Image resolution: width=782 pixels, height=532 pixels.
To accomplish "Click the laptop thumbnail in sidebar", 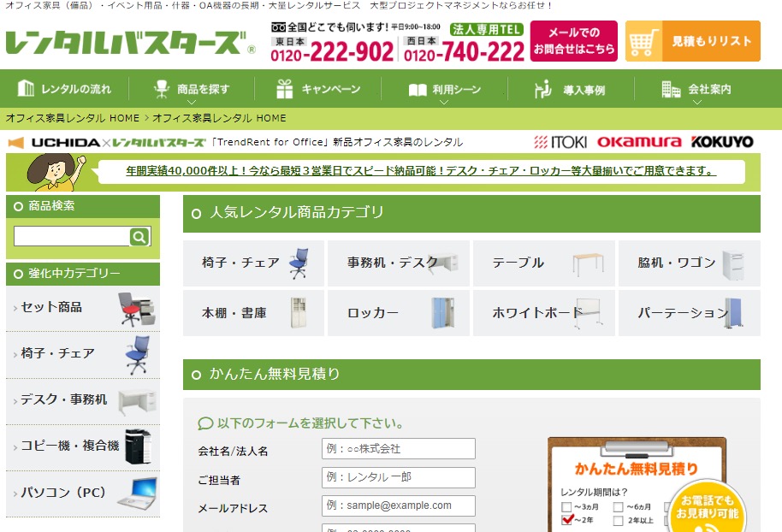I will [x=138, y=494].
